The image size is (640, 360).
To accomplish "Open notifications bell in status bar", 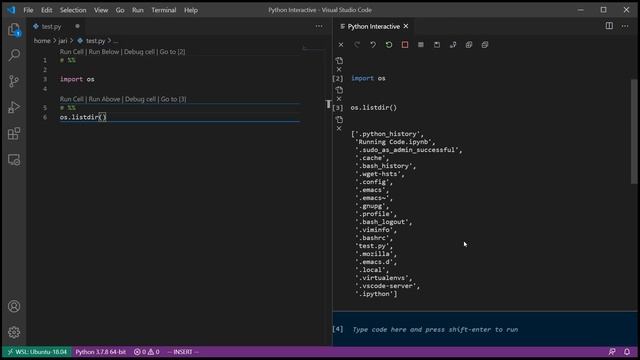I will [627, 352].
